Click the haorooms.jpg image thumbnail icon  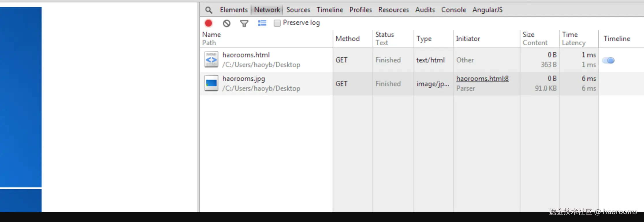(x=211, y=83)
